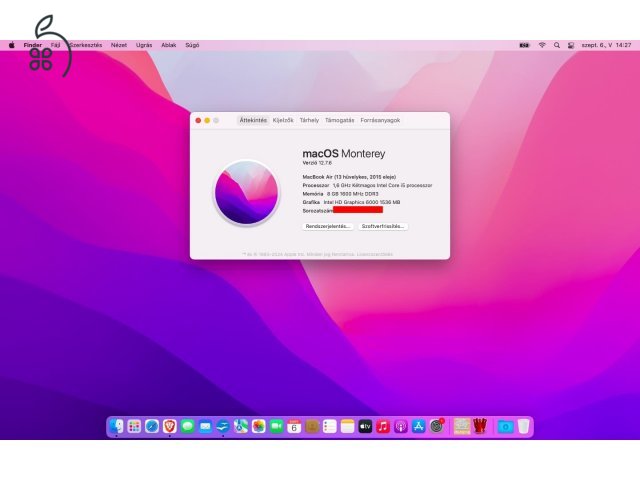Screen dimensions: 640x480
Task: Click the Processzor 1,6 GHz Intel Core i5 line
Action: pyautogui.click(x=367, y=185)
